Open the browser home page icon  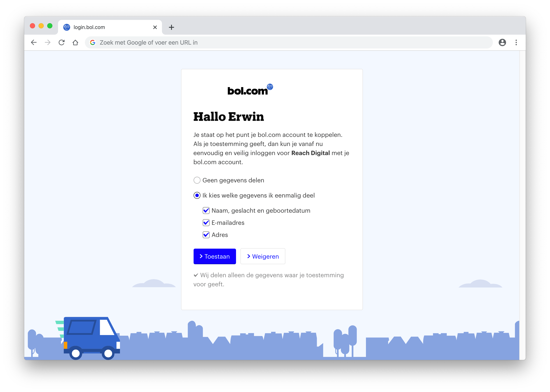click(75, 42)
